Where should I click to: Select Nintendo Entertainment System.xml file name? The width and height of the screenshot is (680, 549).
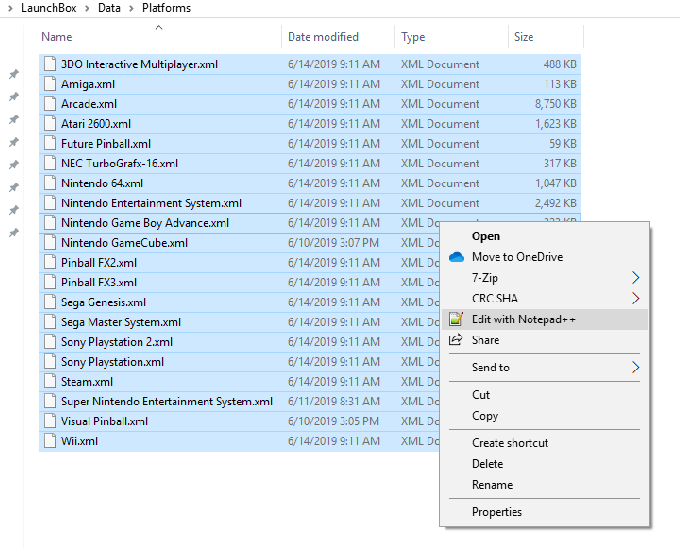tap(151, 203)
